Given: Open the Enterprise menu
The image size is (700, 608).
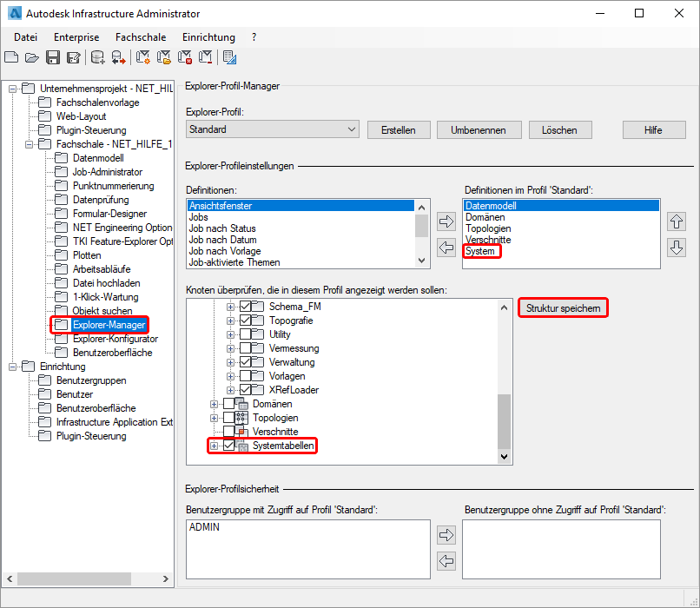Looking at the screenshot, I should (x=76, y=37).
